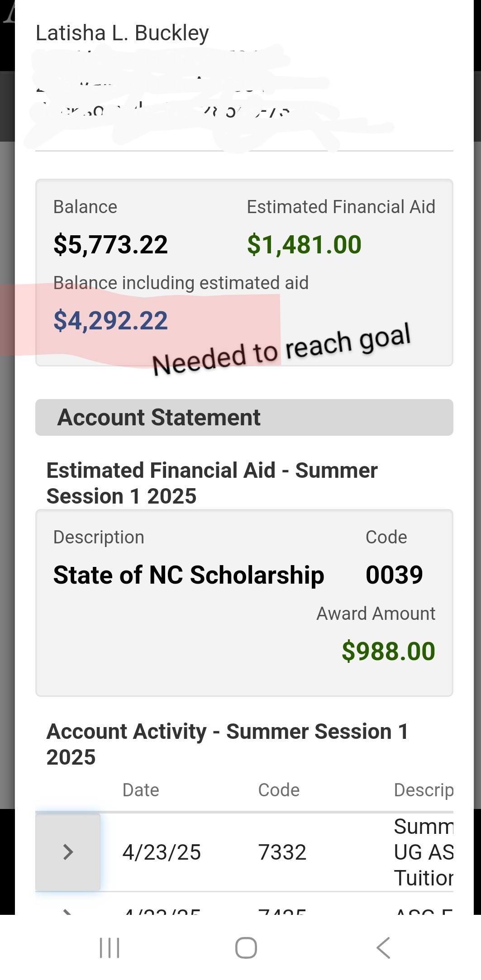Click the 7332 code cell

point(282,852)
